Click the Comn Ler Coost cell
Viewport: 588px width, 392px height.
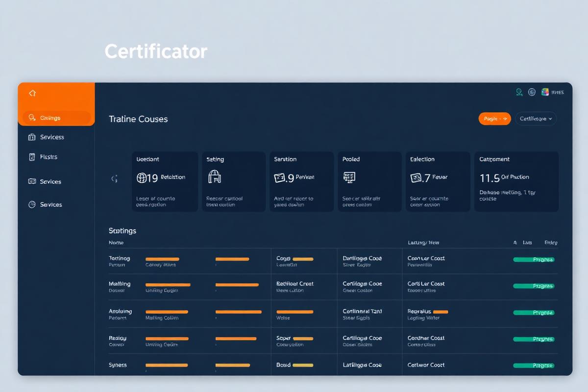(426, 258)
